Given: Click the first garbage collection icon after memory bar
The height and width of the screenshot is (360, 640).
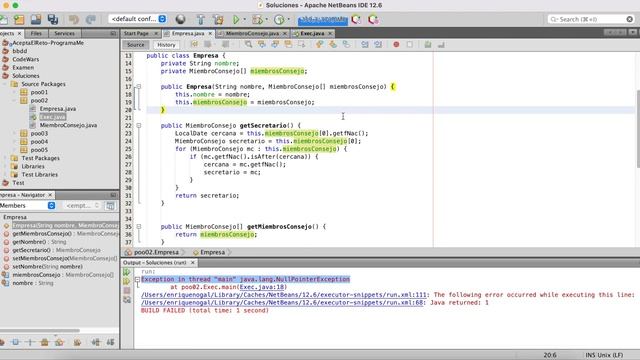Looking at the screenshot, I should tap(356, 19).
